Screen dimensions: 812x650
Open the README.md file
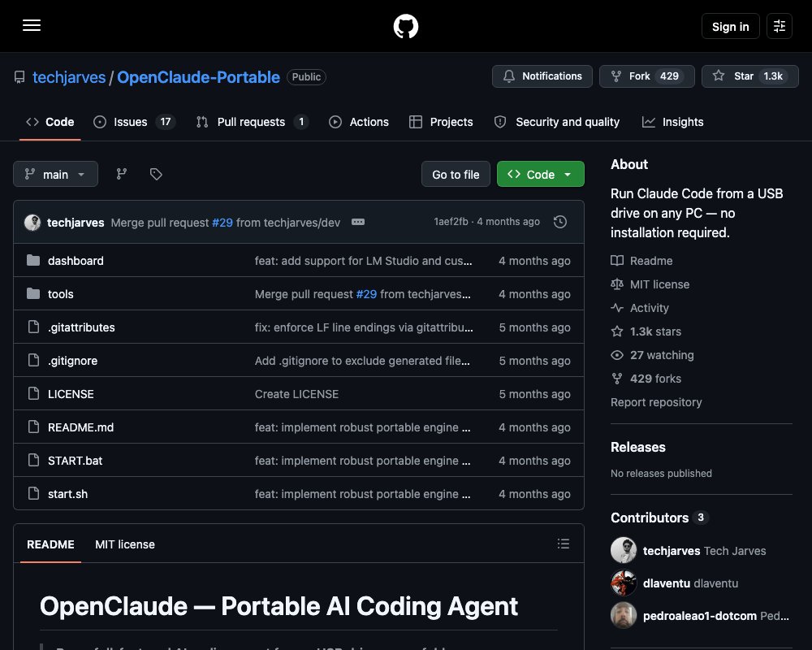coord(80,427)
